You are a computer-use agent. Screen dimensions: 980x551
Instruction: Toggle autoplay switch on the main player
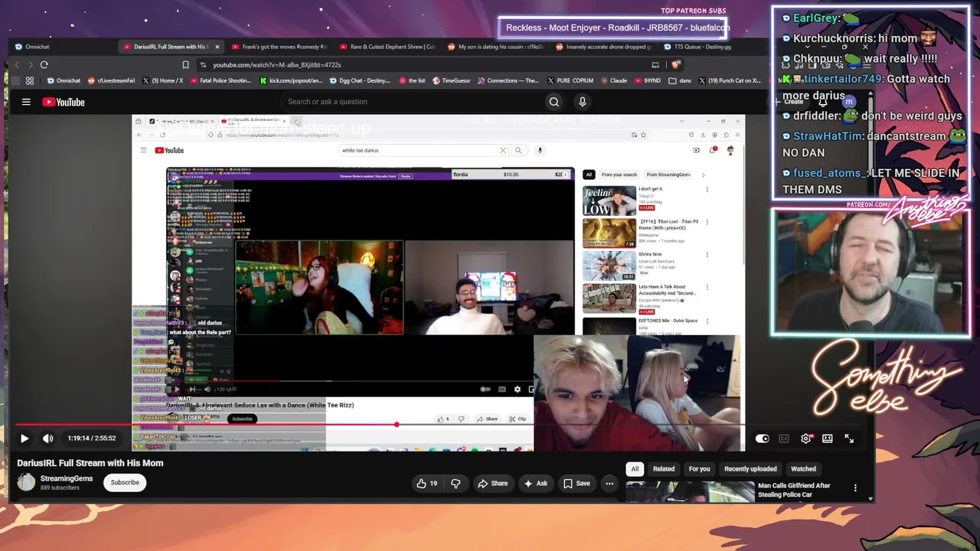pyautogui.click(x=762, y=439)
